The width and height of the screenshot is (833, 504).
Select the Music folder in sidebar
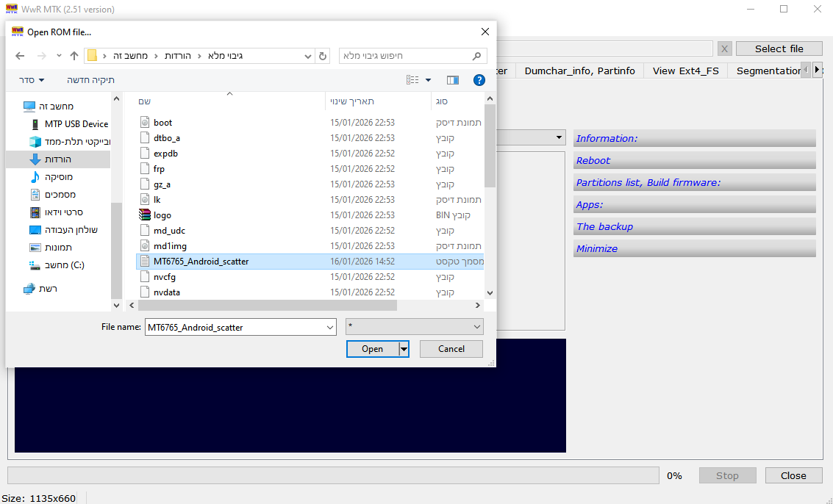58,177
